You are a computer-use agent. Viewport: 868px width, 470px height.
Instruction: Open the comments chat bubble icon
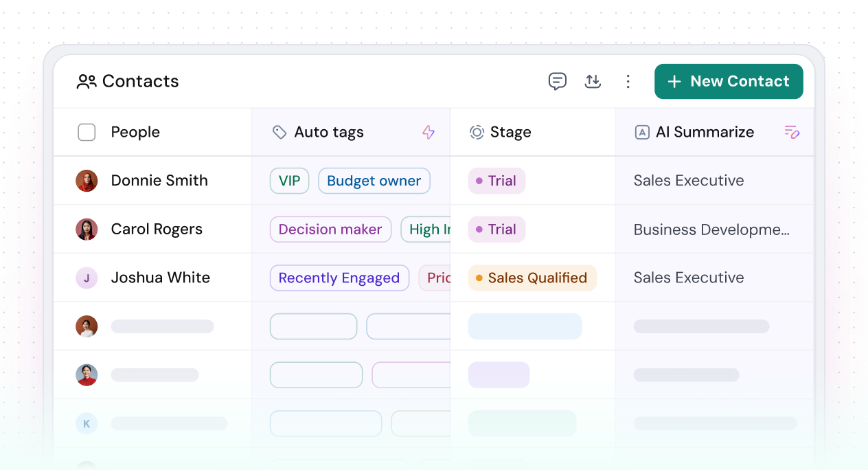pos(558,81)
